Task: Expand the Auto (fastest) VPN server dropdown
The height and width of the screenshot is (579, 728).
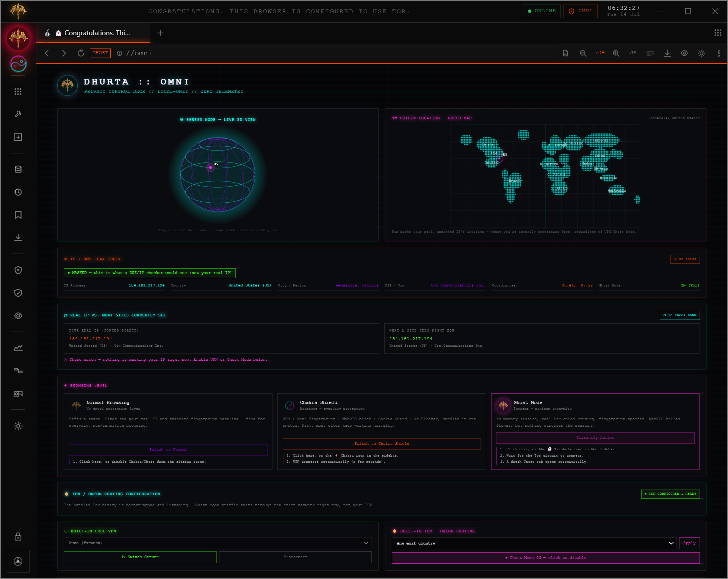Action: coord(218,543)
